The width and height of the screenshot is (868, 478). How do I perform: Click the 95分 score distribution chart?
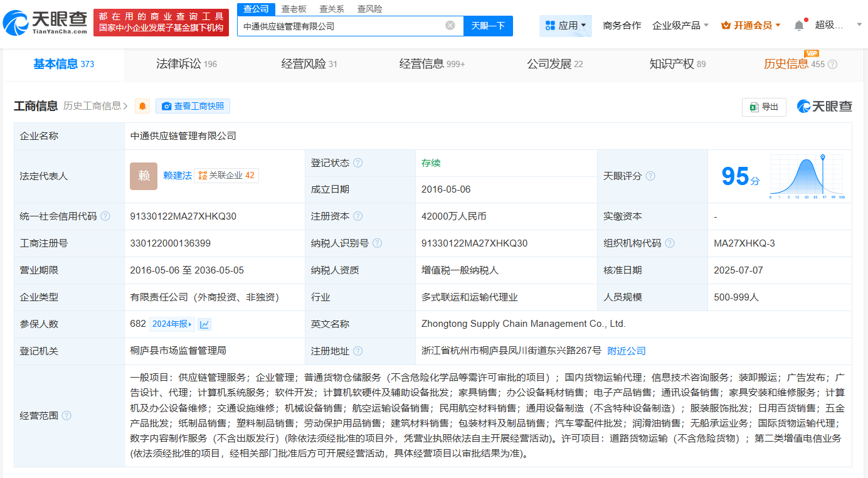coord(808,177)
